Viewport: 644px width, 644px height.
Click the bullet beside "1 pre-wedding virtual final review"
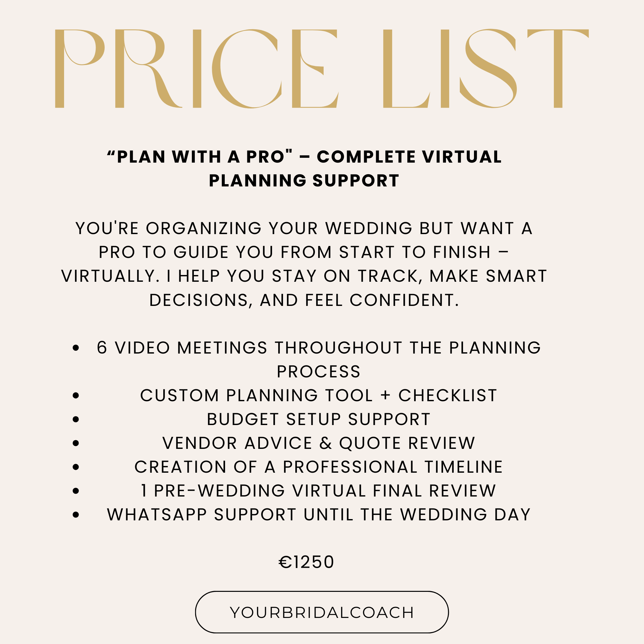tap(76, 491)
